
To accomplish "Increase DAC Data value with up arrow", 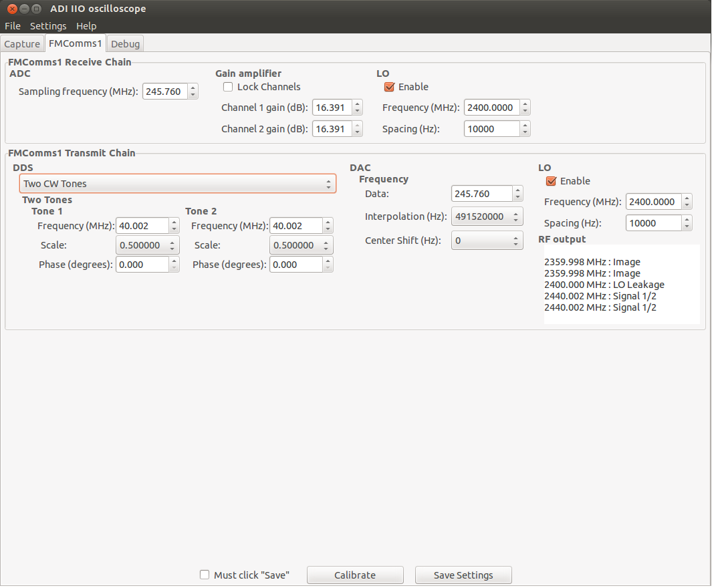I will click(518, 190).
